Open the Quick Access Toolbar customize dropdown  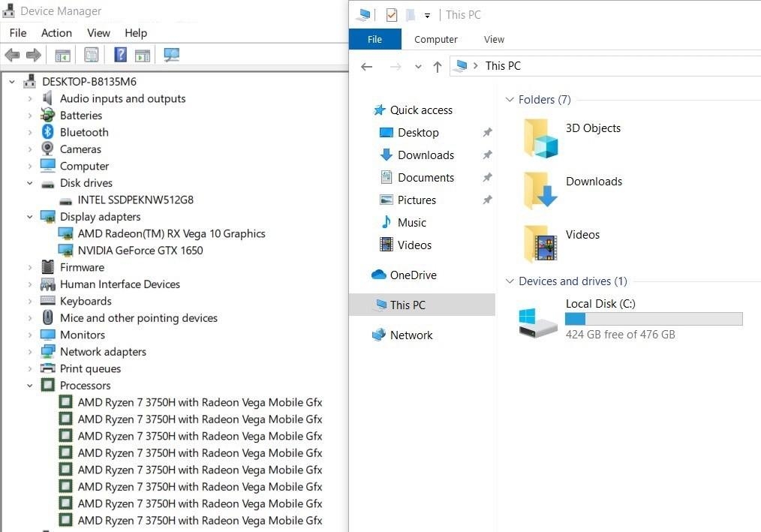[427, 15]
